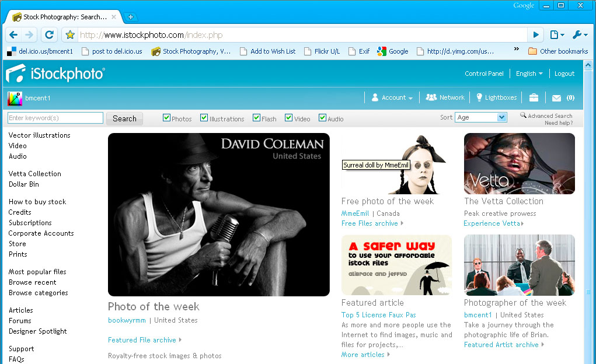Open the Forums sidebar link
596x364 pixels.
click(20, 321)
